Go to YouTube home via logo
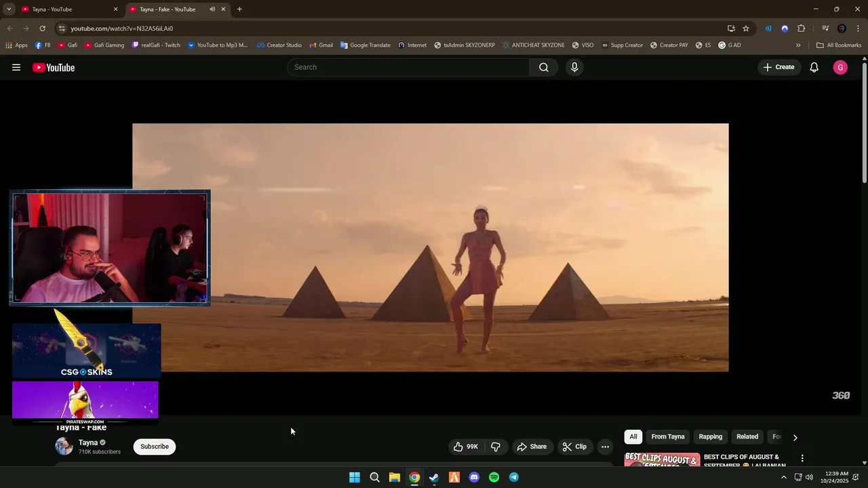The height and width of the screenshot is (488, 868). click(x=54, y=67)
